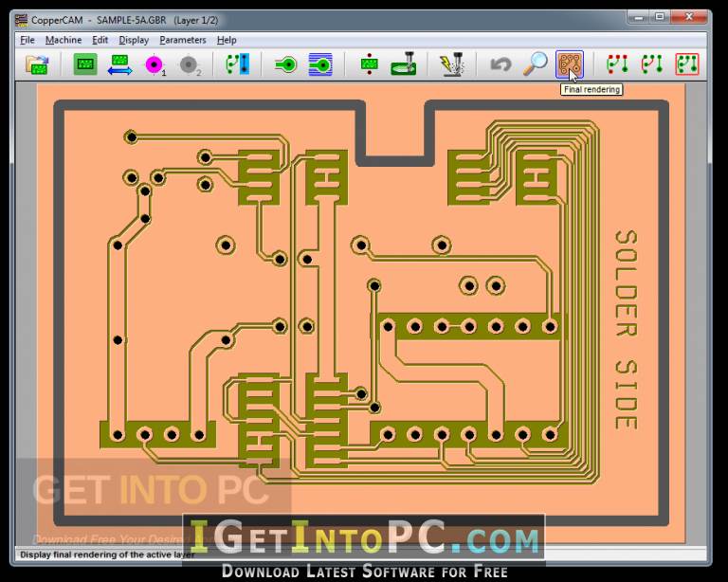728x582 pixels.
Task: Select the magenta layer 1 disc icon
Action: tap(154, 64)
